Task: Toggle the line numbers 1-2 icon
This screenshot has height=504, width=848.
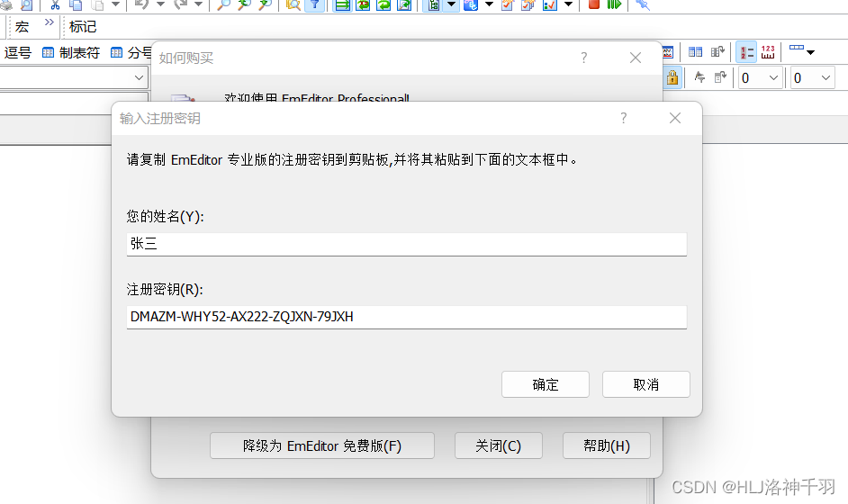Action: (746, 52)
